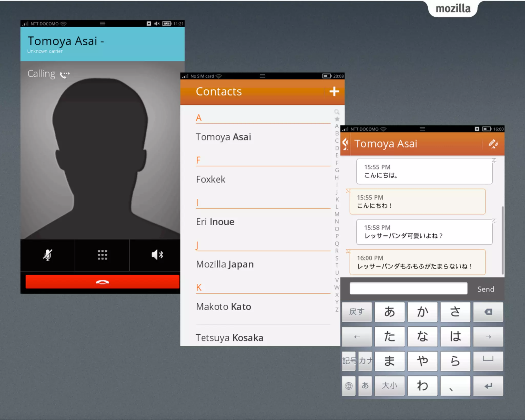Mute microphone in the call screen
This screenshot has height=420, width=525.
(x=48, y=255)
